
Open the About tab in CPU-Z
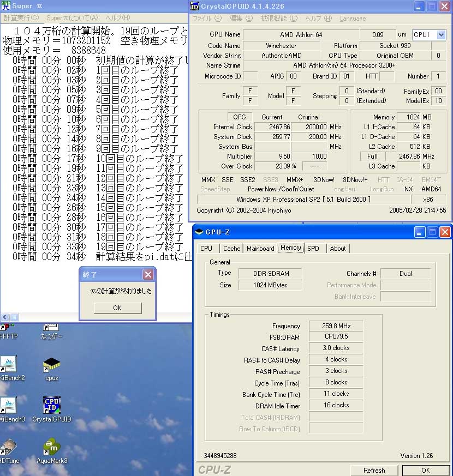pyautogui.click(x=338, y=248)
